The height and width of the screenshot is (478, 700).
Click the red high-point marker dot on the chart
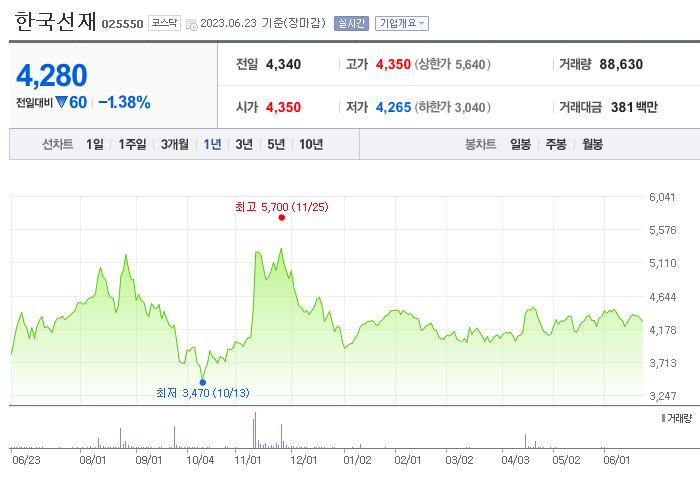tap(282, 218)
